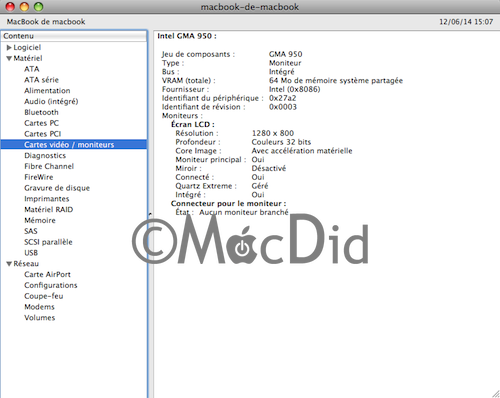Select ATA in the hardware list
500x398 pixels.
pyautogui.click(x=32, y=69)
